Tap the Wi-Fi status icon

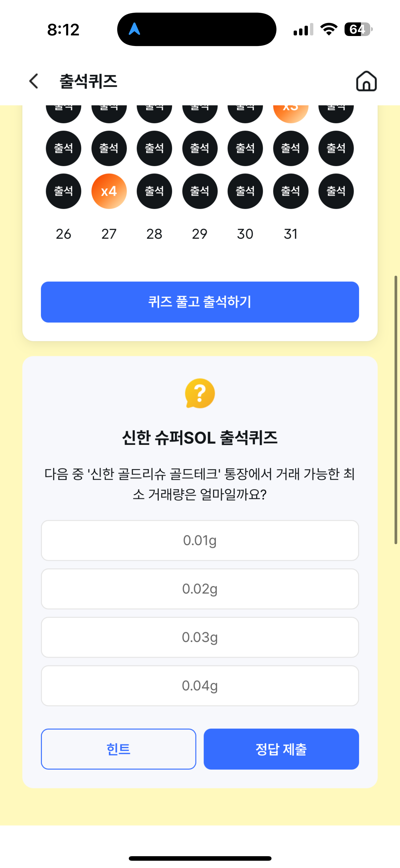tap(329, 29)
